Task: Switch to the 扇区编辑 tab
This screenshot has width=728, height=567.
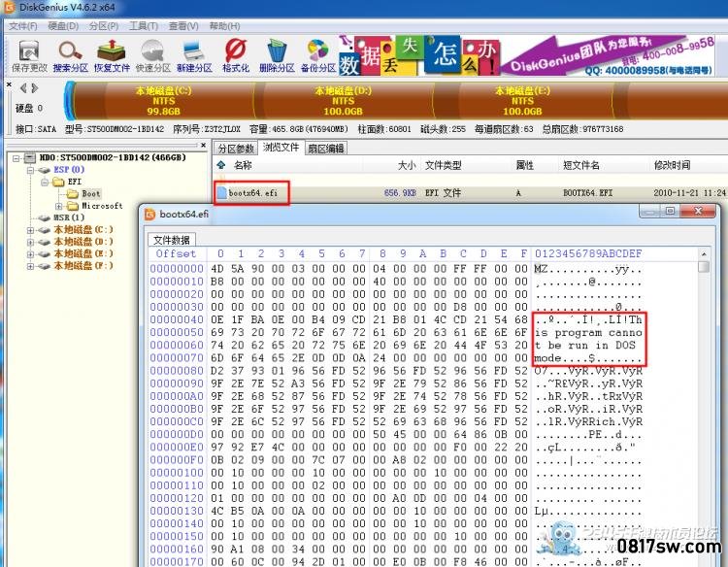Action: tap(326, 149)
